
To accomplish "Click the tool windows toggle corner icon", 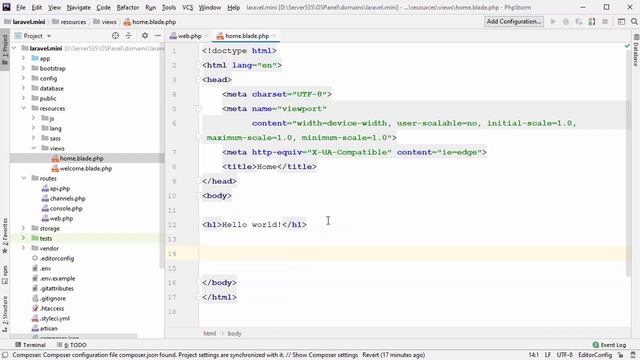I will click(x=5, y=355).
